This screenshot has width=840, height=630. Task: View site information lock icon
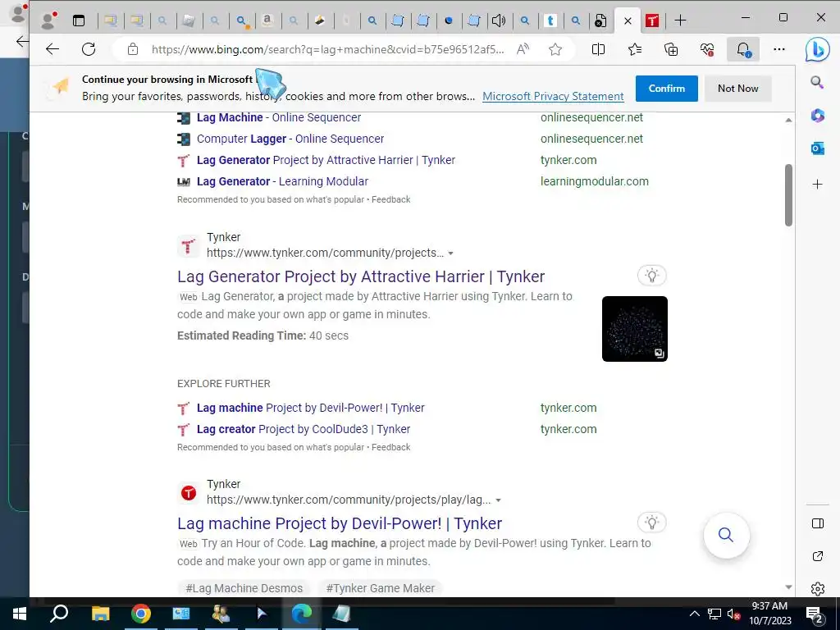click(x=133, y=49)
